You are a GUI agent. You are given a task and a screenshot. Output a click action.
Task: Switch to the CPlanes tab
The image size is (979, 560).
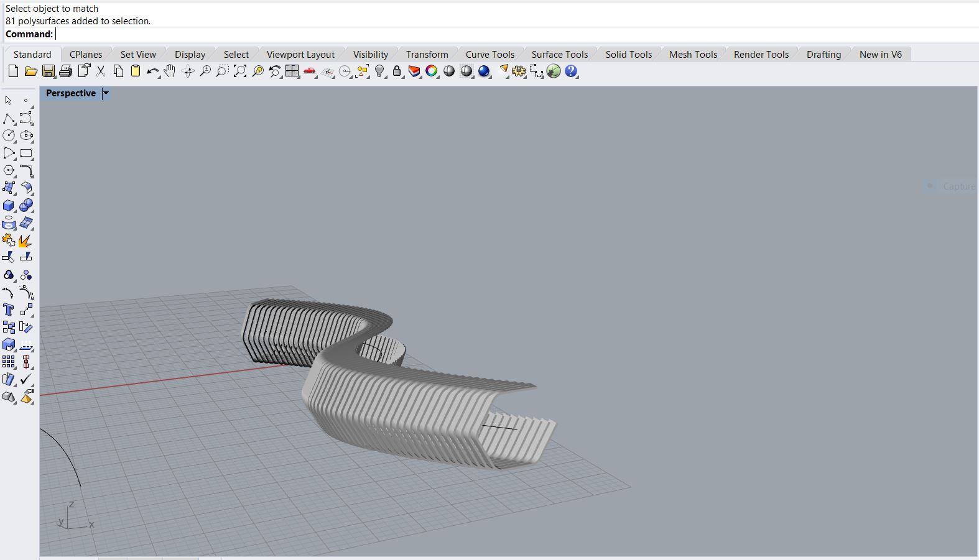pyautogui.click(x=86, y=54)
